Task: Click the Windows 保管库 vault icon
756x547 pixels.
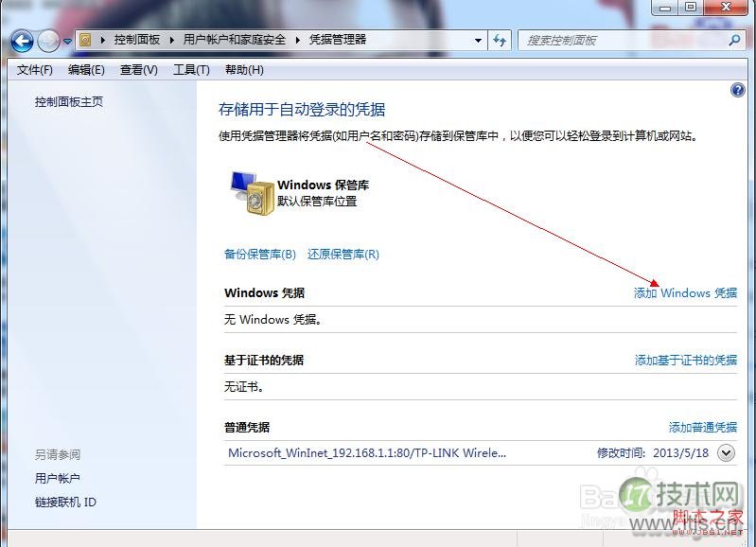Action: click(251, 192)
